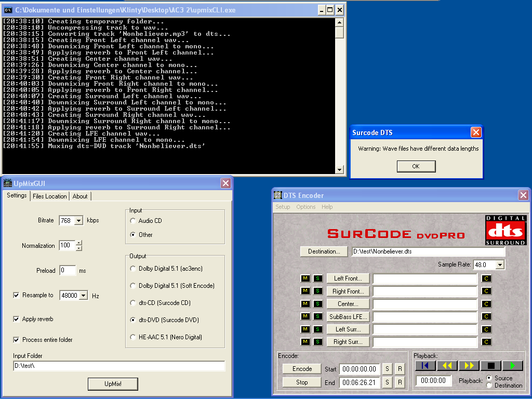Clear the Left Surr channel (C button)
532x399 pixels.
click(x=486, y=329)
